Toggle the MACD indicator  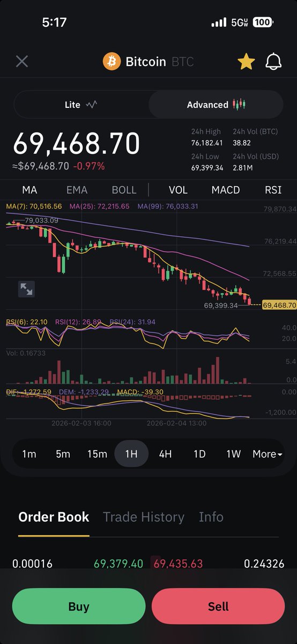pos(226,190)
